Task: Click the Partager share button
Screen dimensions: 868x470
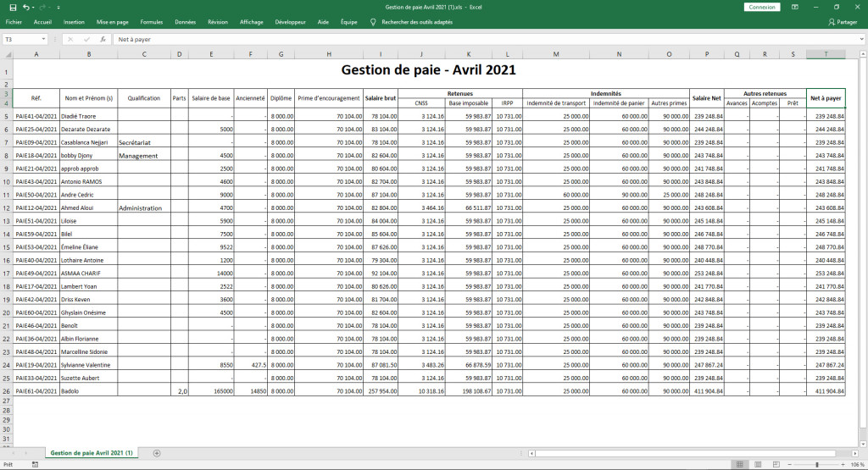Action: (843, 22)
